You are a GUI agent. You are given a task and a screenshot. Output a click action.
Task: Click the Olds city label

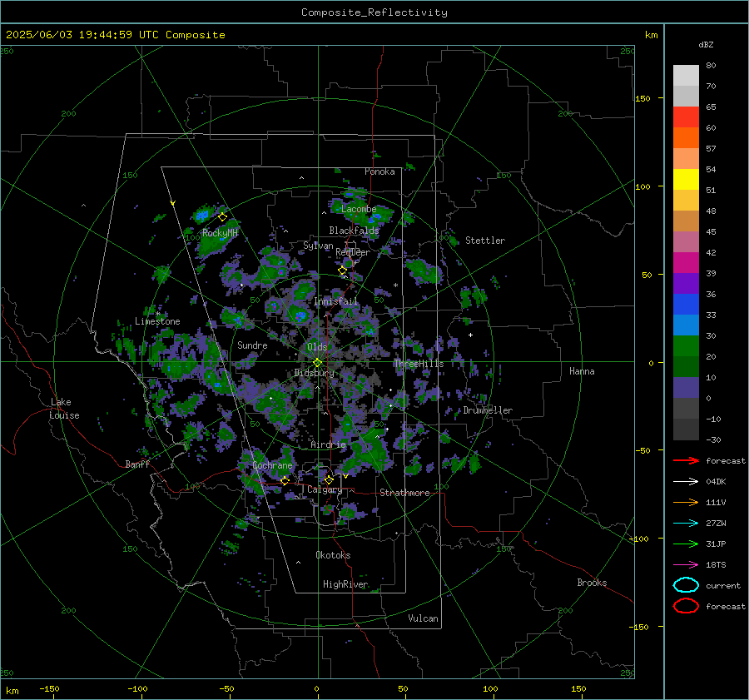point(317,347)
